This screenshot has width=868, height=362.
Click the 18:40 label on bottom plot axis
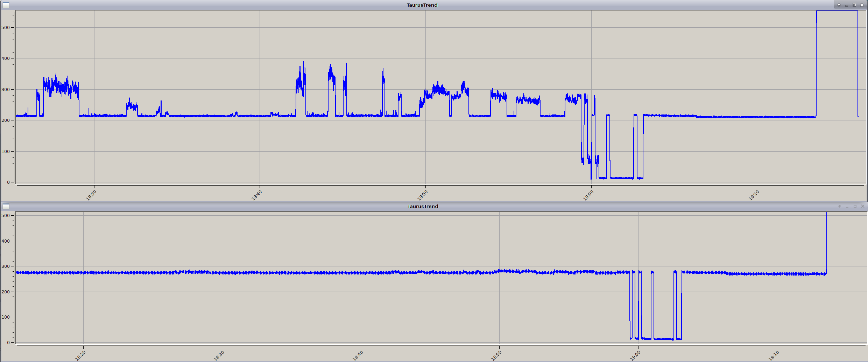(x=358, y=356)
